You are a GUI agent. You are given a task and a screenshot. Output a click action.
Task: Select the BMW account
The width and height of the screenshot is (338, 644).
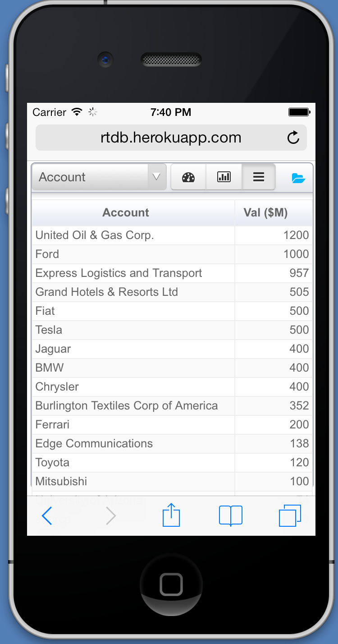click(172, 368)
